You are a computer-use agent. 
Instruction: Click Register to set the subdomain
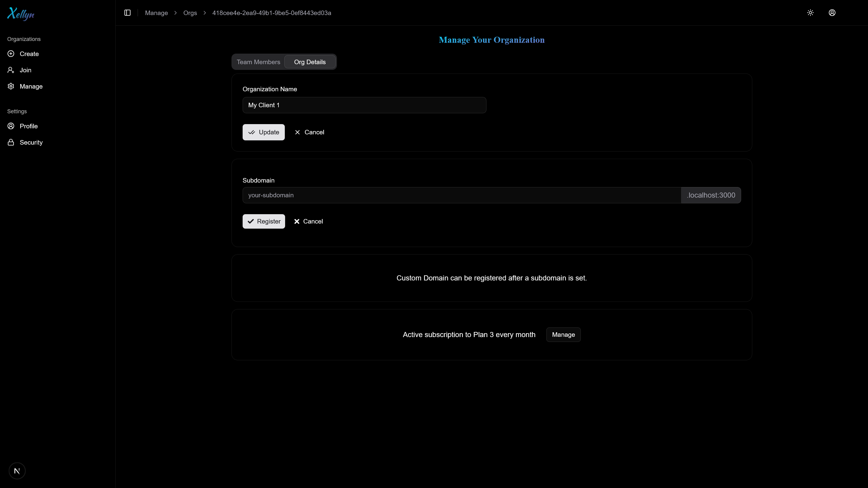pos(263,221)
